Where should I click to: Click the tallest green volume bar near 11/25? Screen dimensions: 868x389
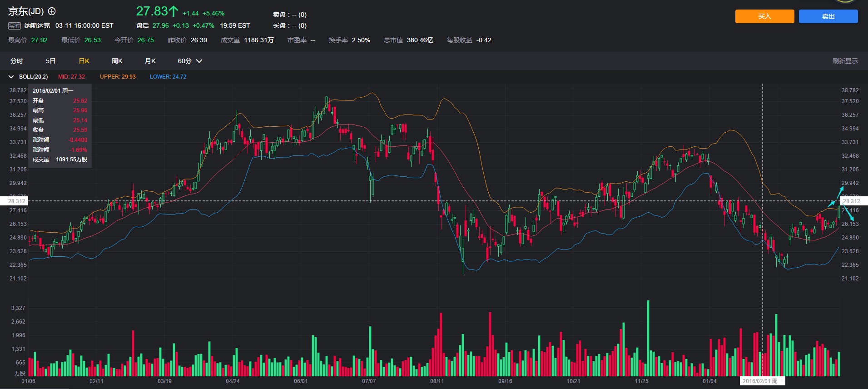[648, 338]
